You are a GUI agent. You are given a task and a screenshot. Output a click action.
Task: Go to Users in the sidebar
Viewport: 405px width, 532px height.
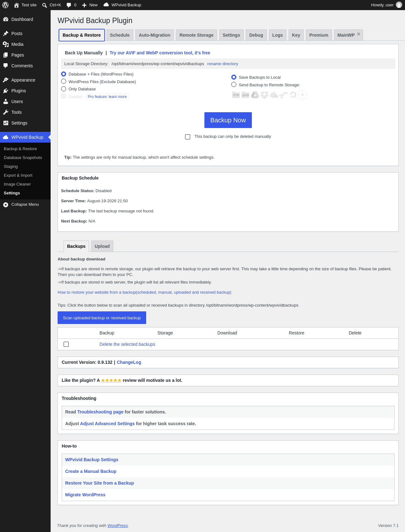pyautogui.click(x=25, y=101)
